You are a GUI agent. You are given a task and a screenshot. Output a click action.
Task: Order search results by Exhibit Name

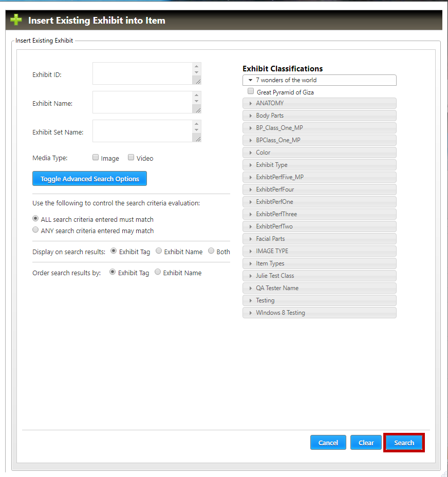click(158, 272)
